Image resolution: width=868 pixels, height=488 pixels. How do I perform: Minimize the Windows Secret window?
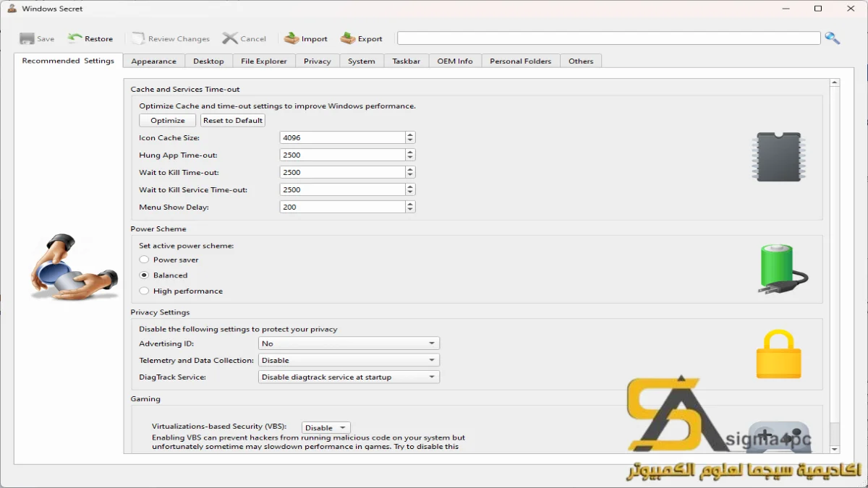(x=788, y=9)
